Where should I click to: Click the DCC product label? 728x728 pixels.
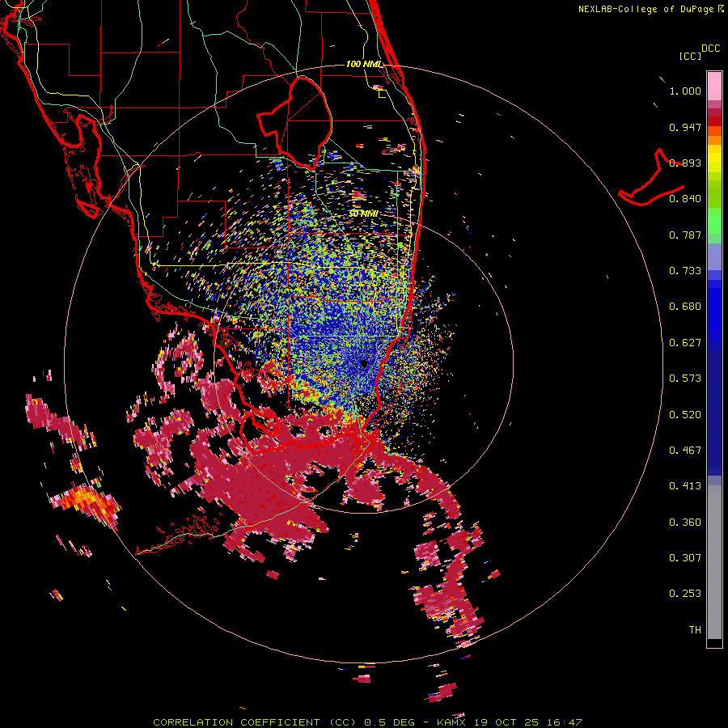710,49
